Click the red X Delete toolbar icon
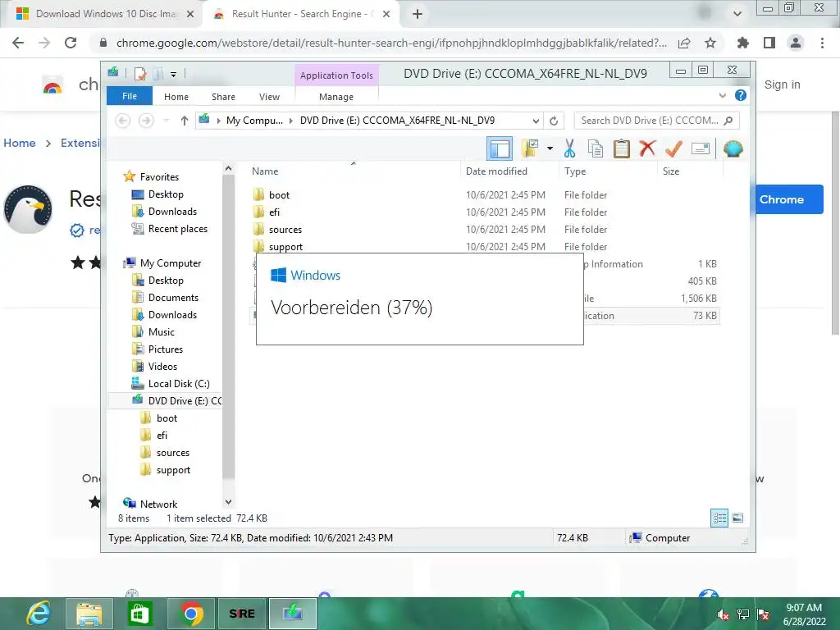The image size is (840, 630). (x=648, y=148)
